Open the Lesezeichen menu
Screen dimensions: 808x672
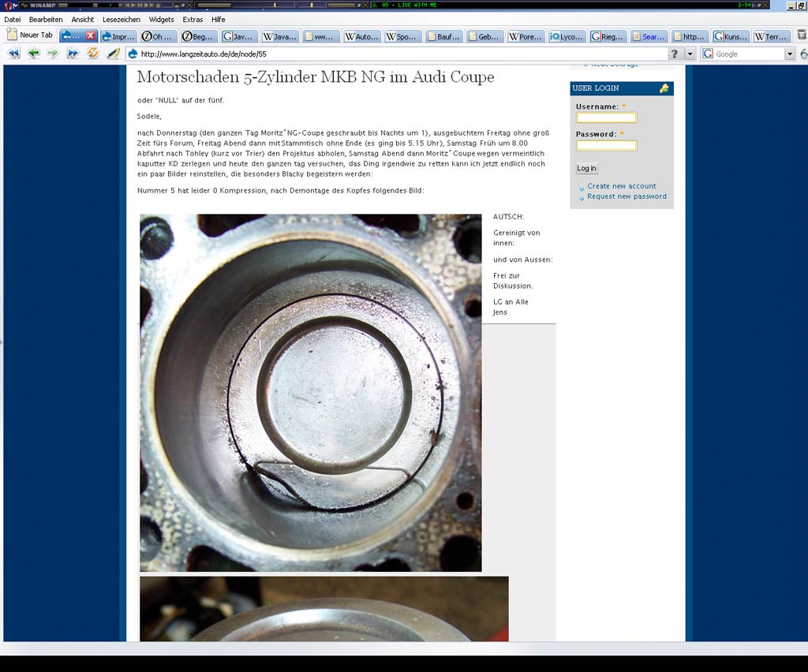(x=122, y=20)
